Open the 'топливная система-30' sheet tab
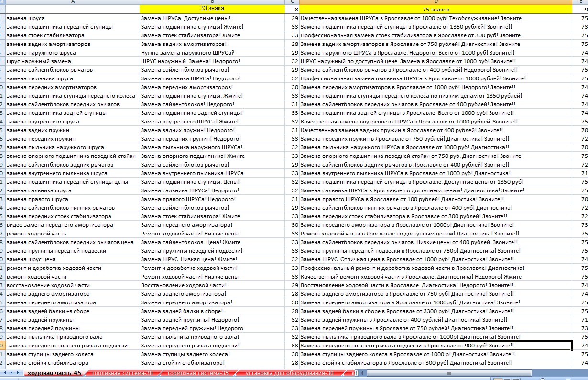Viewport: 588px width, 380px height. coord(122,373)
